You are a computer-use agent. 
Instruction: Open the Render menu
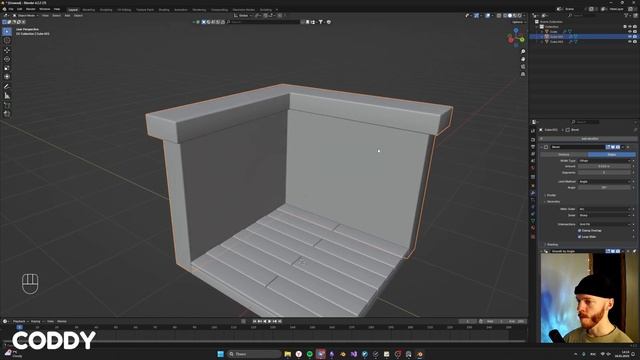(x=31, y=9)
